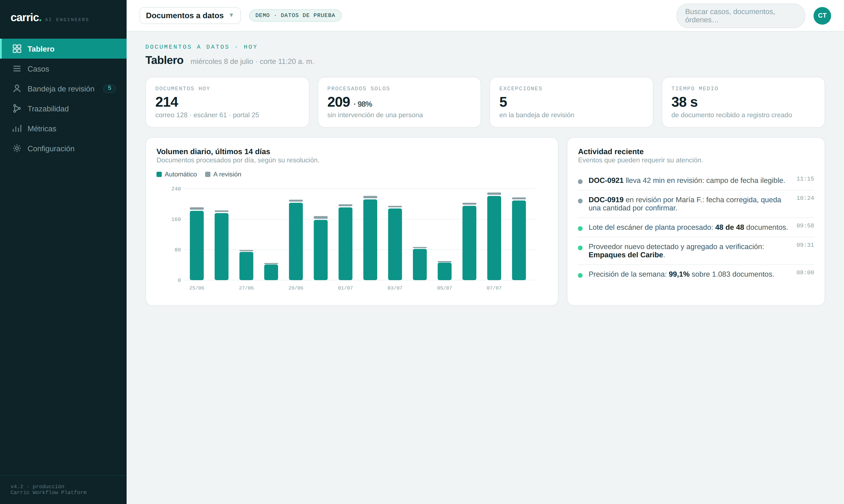This screenshot has height=504, width=844.
Task: Open the Procesados solos 209 card
Action: click(x=399, y=102)
